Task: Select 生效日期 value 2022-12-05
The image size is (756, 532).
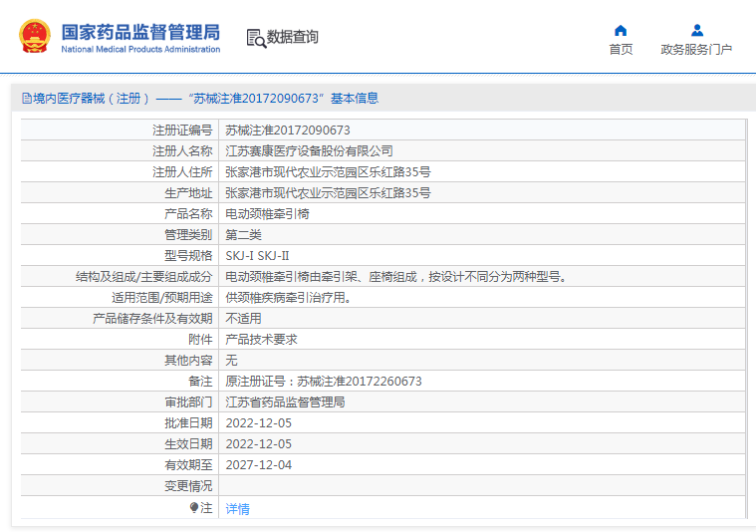Action: (258, 444)
